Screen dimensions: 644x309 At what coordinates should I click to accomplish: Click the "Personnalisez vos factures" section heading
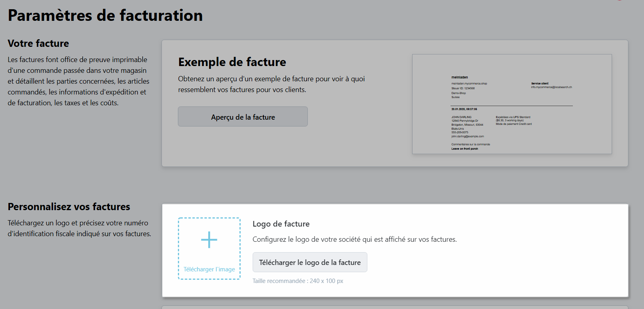[x=69, y=207]
